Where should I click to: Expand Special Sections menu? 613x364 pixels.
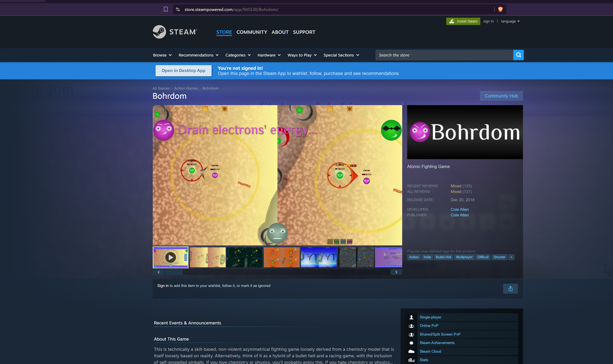click(341, 55)
